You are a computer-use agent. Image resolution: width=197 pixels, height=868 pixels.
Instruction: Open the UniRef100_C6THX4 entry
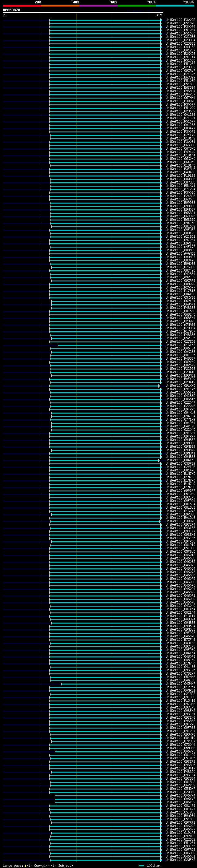tap(180, 98)
